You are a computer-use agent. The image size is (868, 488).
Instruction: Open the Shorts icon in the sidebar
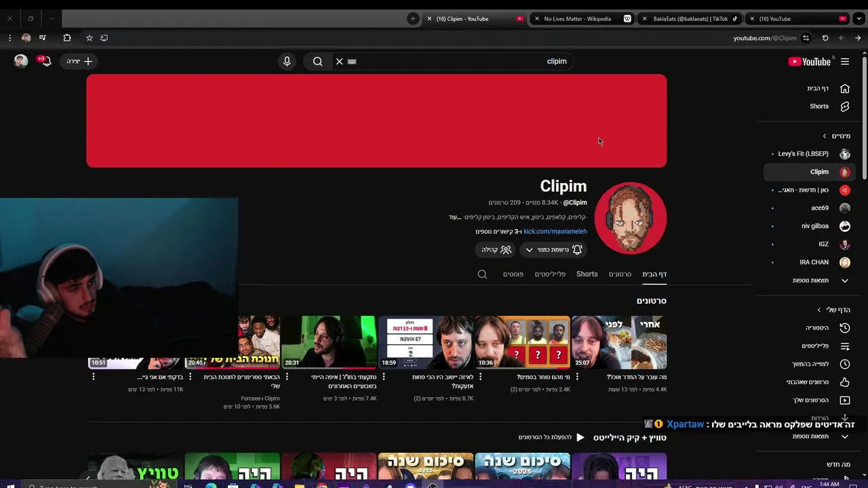click(x=845, y=106)
